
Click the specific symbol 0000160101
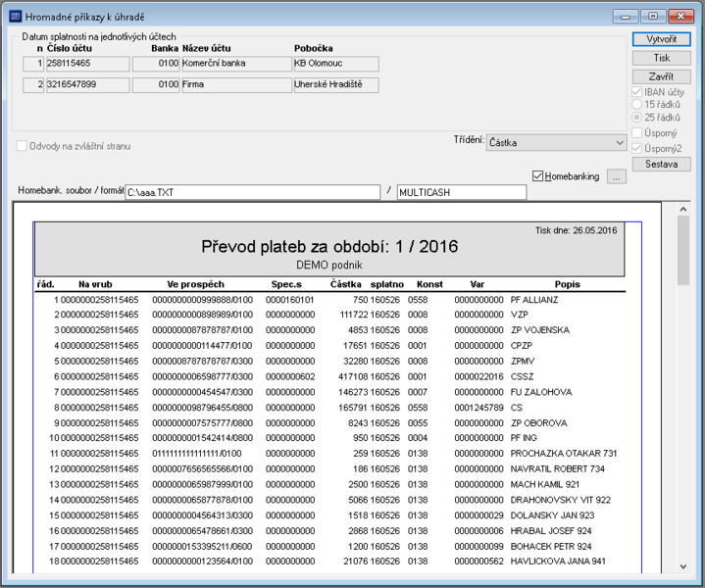tap(290, 300)
